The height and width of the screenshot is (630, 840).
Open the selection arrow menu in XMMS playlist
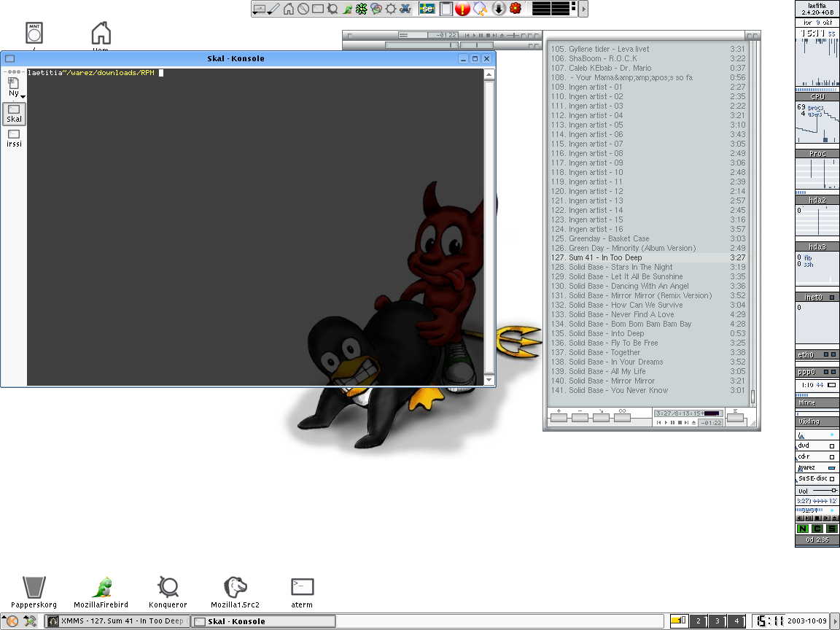[x=601, y=417]
